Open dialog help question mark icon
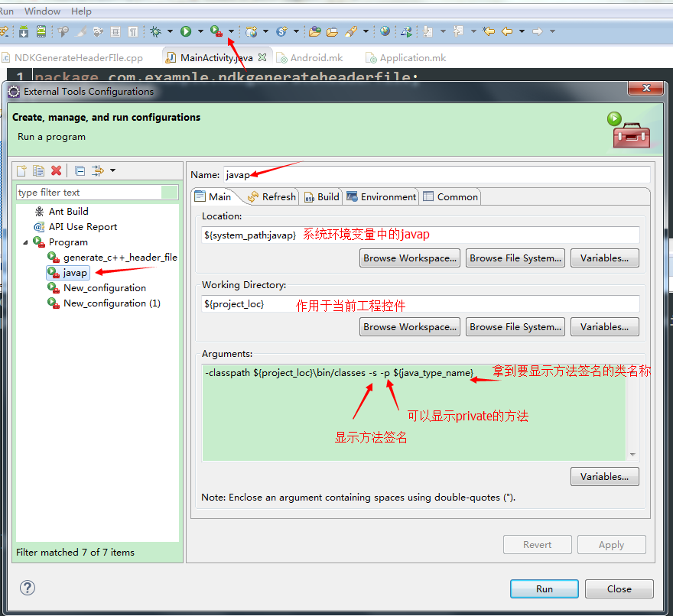 point(28,588)
